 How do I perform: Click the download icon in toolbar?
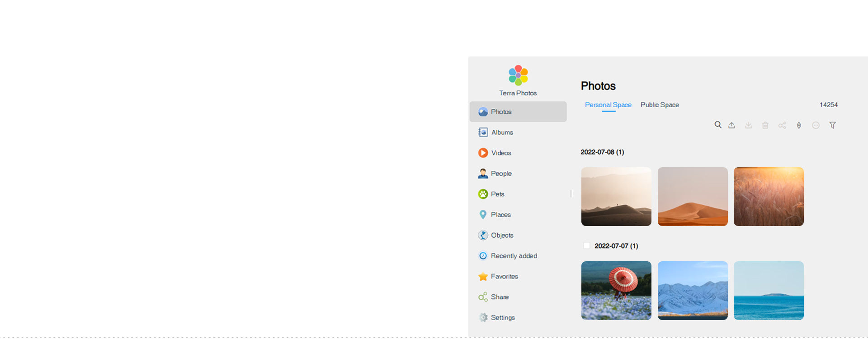click(749, 125)
